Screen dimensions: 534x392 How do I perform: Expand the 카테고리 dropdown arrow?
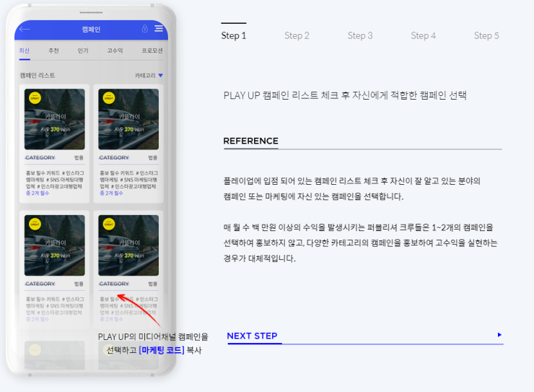[x=161, y=75]
